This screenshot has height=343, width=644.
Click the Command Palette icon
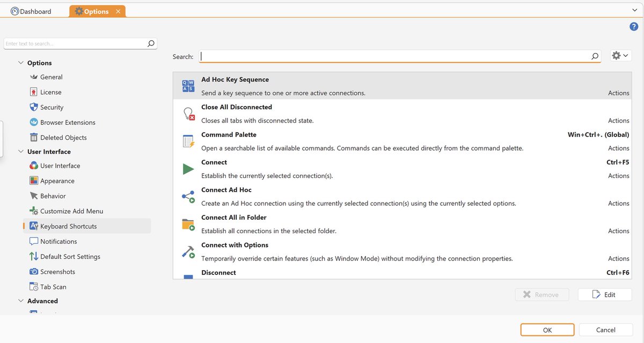[x=188, y=141]
